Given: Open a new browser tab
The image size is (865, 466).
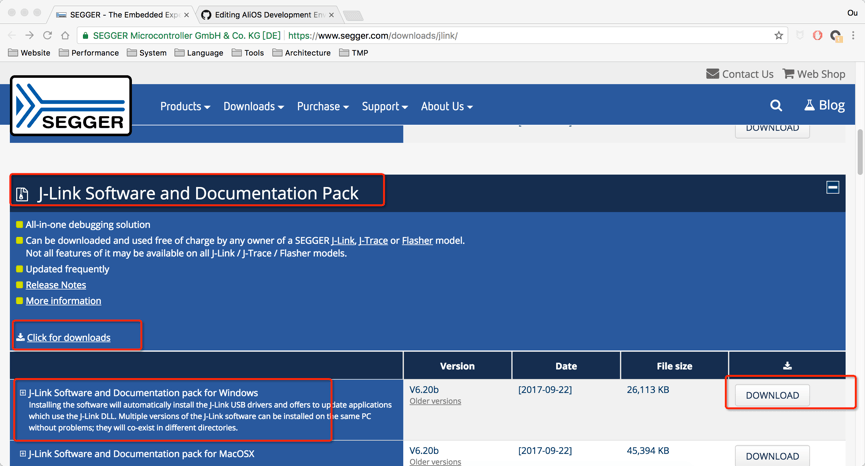Looking at the screenshot, I should [353, 15].
